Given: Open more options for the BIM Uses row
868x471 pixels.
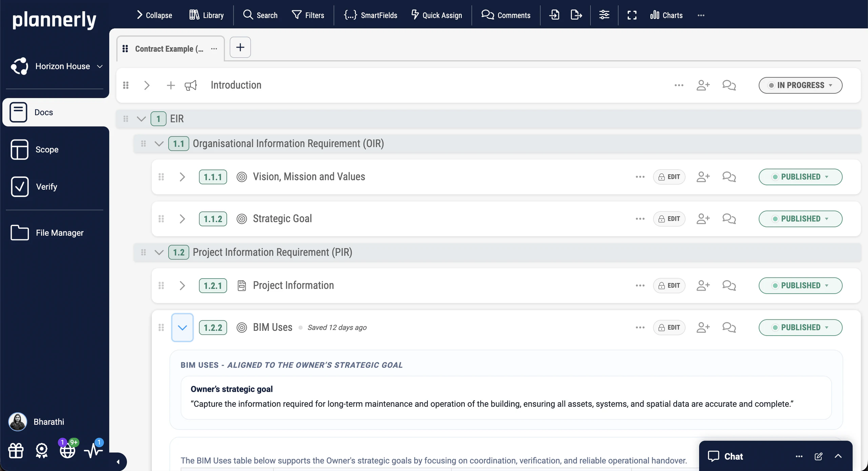Looking at the screenshot, I should 640,327.
